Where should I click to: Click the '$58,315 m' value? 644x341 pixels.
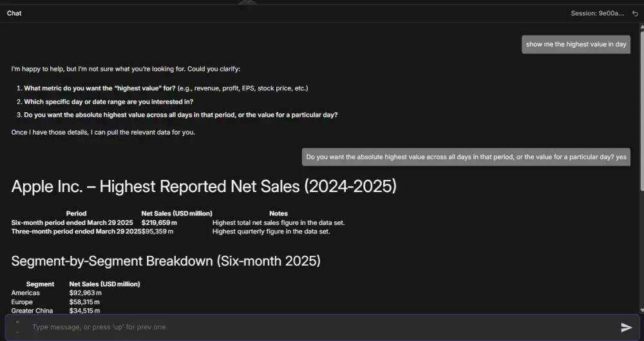[84, 302]
